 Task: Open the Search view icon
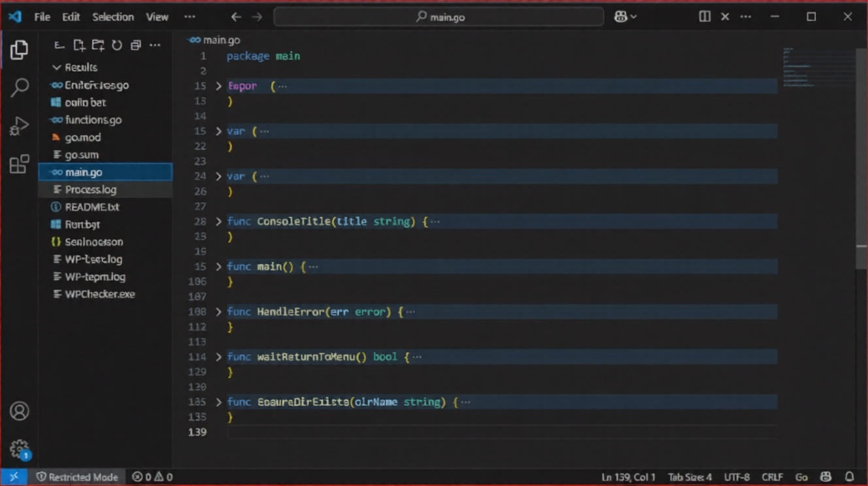[19, 88]
